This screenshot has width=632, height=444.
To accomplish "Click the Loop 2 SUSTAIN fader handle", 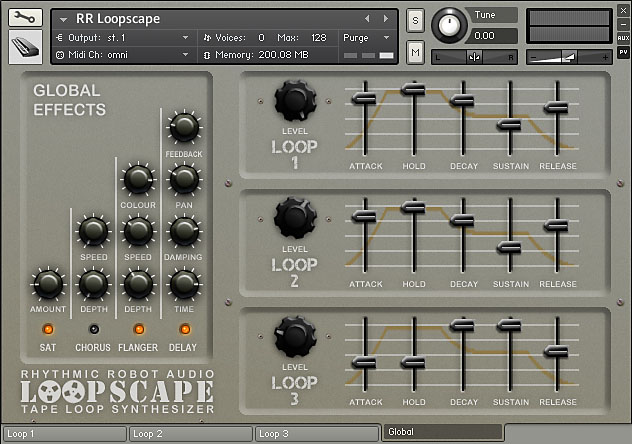I will pos(509,247).
